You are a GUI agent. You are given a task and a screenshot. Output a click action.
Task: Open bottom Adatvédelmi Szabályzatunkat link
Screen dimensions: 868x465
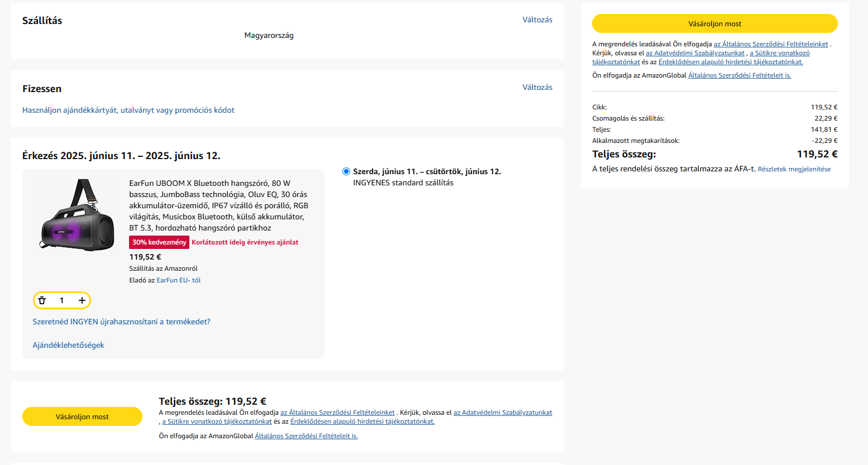(503, 413)
